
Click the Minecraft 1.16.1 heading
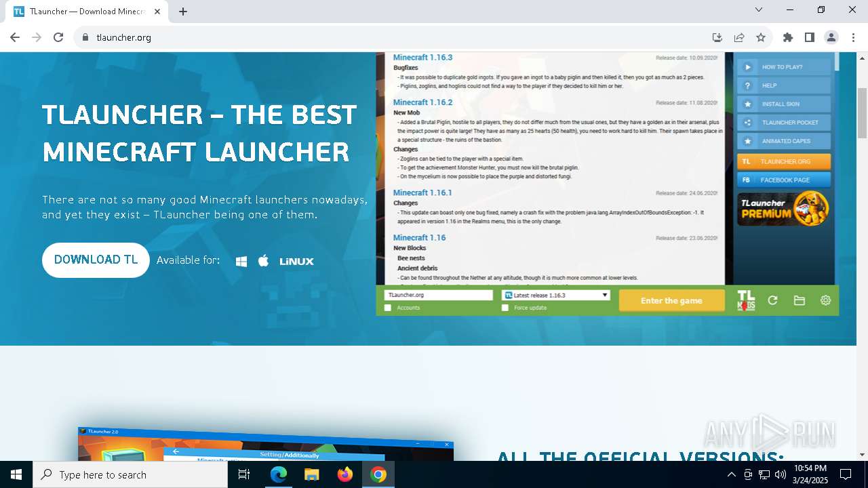point(422,193)
